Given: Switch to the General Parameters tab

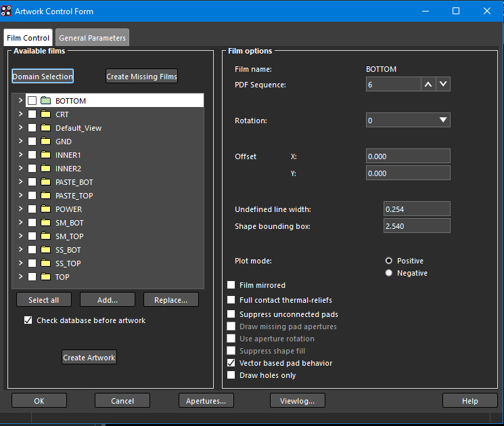Looking at the screenshot, I should coord(92,38).
